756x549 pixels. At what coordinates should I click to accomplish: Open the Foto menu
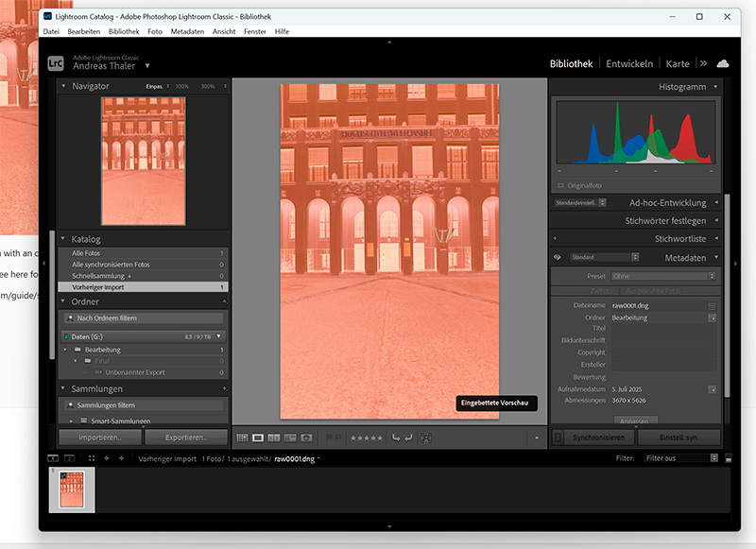click(155, 31)
